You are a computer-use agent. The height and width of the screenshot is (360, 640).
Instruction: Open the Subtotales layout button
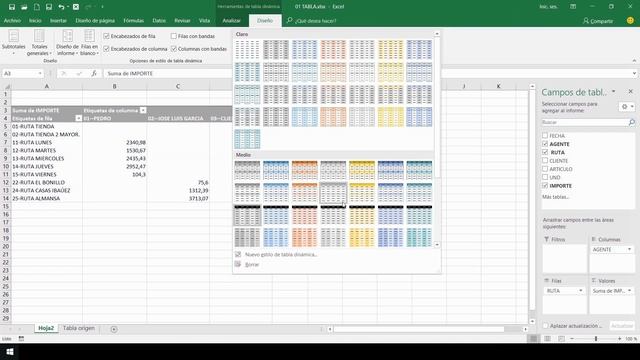13,42
